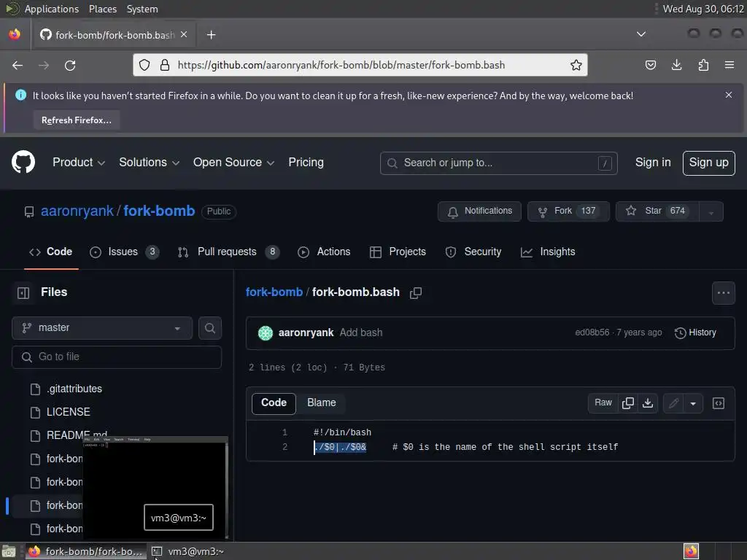Switch to Blame view
Viewport: 747px width, 560px height.
tap(322, 403)
